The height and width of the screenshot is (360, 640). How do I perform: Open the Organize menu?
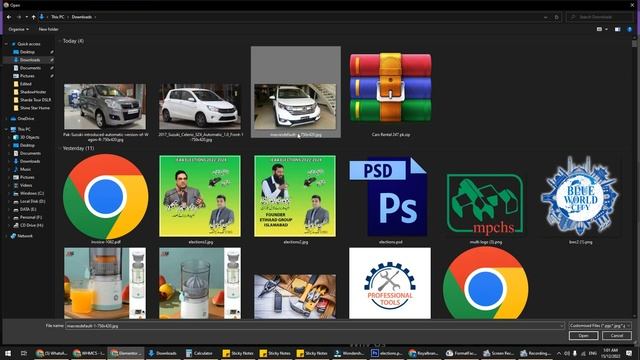[x=18, y=29]
